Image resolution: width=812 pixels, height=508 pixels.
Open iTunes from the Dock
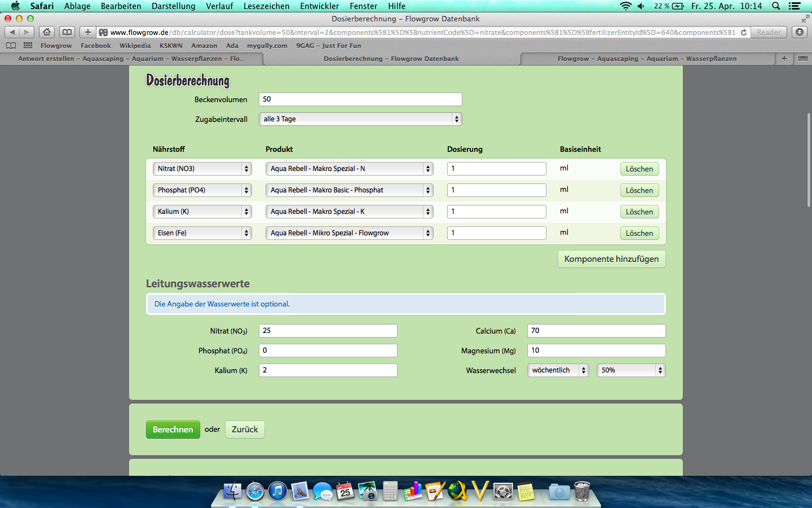click(277, 491)
